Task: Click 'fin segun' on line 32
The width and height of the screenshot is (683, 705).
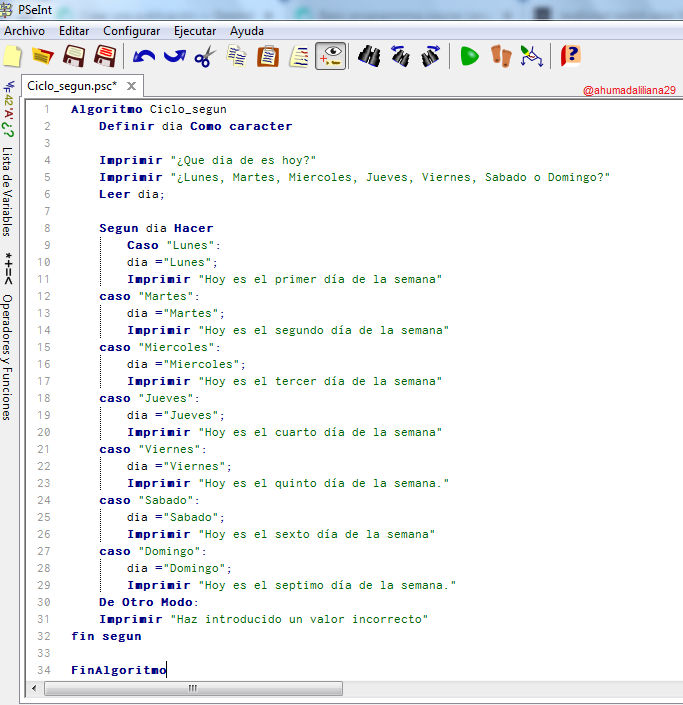Action: 106,637
